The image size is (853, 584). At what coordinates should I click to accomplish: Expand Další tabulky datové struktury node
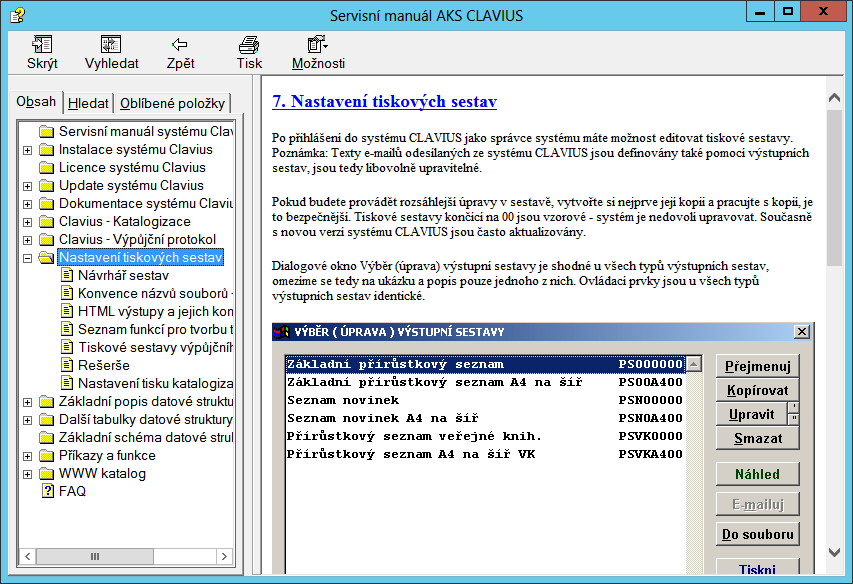point(28,420)
